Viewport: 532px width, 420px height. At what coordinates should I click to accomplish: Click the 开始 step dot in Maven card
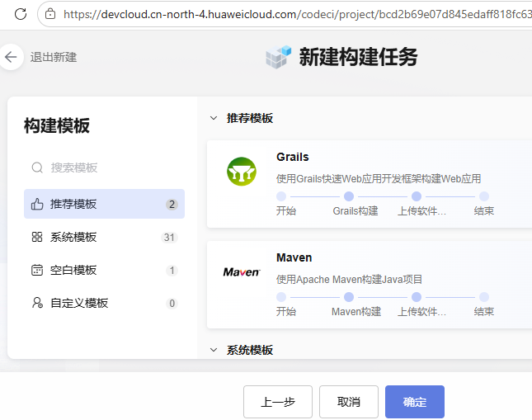pyautogui.click(x=281, y=297)
